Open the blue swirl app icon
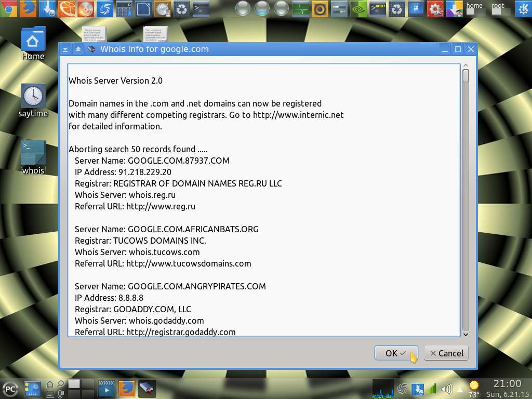 coord(105,9)
